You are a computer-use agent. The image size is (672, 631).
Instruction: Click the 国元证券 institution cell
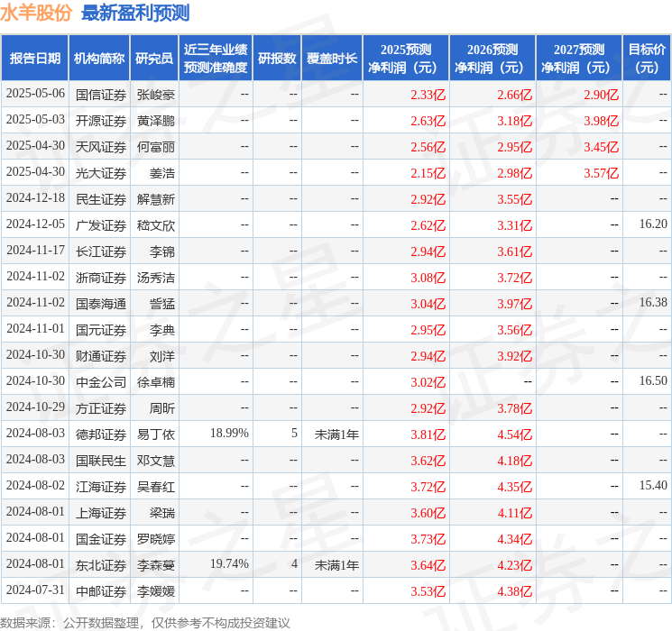coord(101,330)
